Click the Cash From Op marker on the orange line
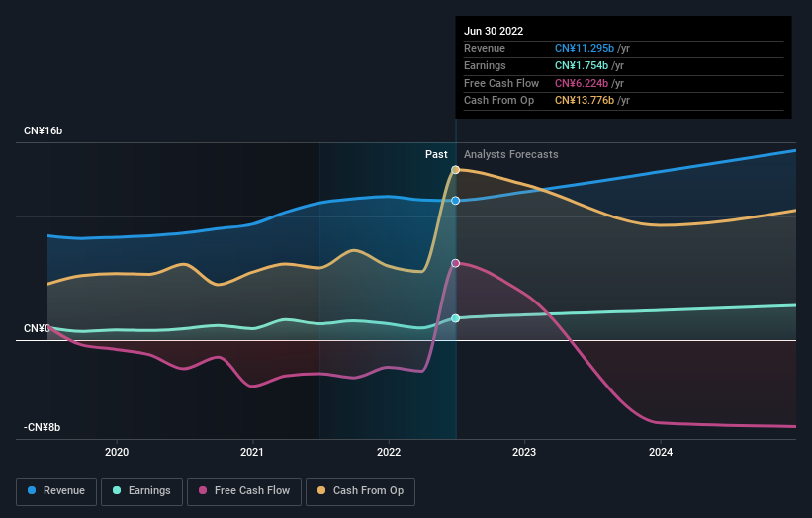 [455, 170]
